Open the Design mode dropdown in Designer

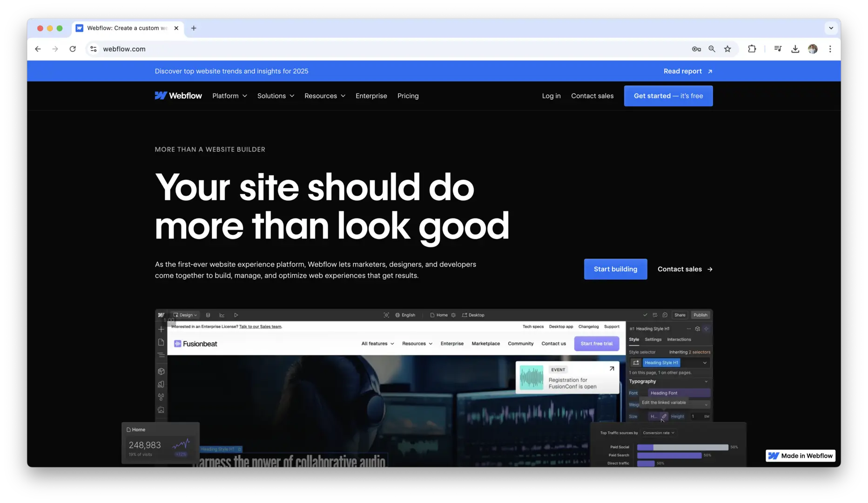coord(185,315)
